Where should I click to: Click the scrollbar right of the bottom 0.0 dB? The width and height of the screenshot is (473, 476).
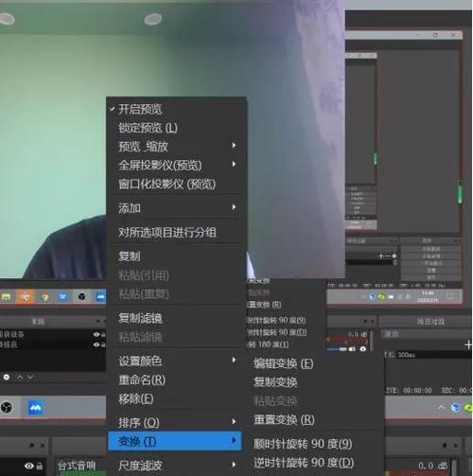[454, 467]
